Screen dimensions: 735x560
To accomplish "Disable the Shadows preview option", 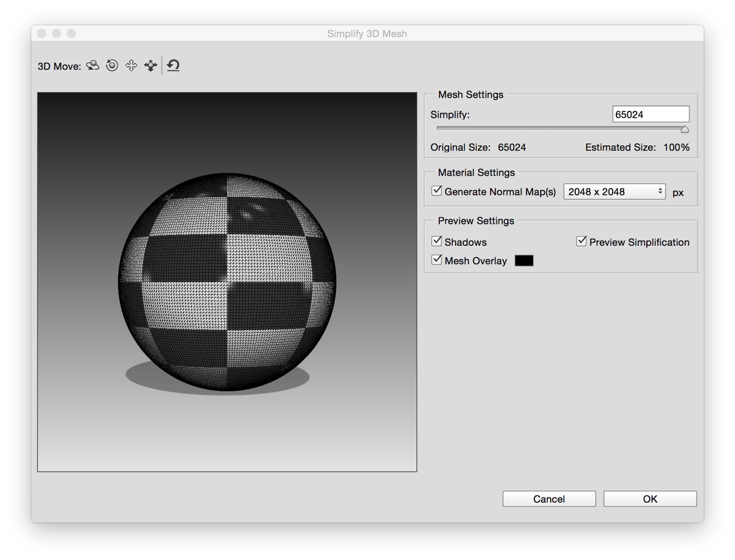I will [436, 241].
